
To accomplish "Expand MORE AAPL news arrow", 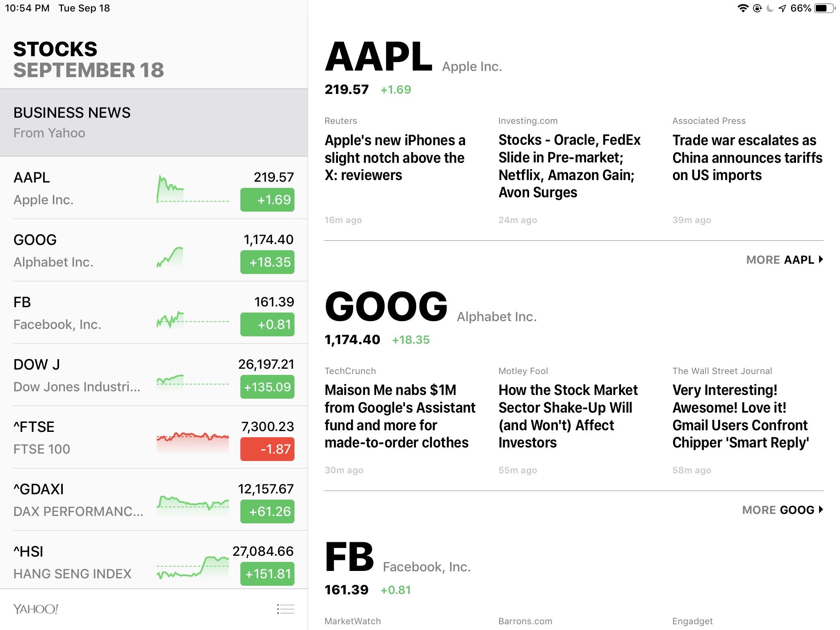I will pos(785,260).
